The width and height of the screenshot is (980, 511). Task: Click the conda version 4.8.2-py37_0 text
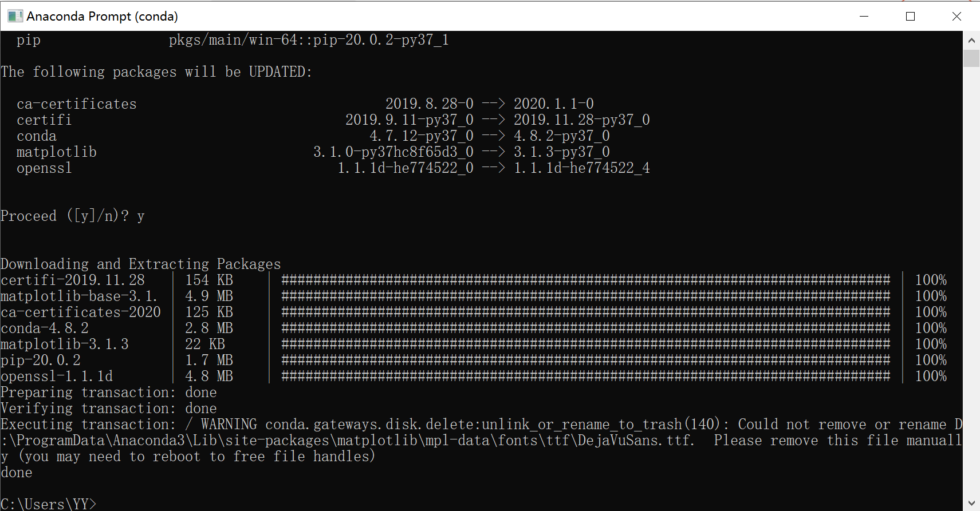562,136
